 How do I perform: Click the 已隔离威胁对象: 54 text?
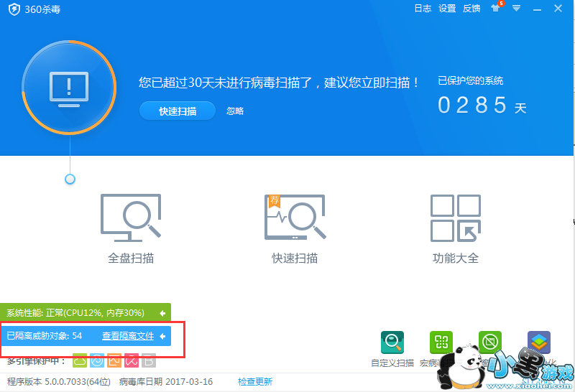(45, 336)
